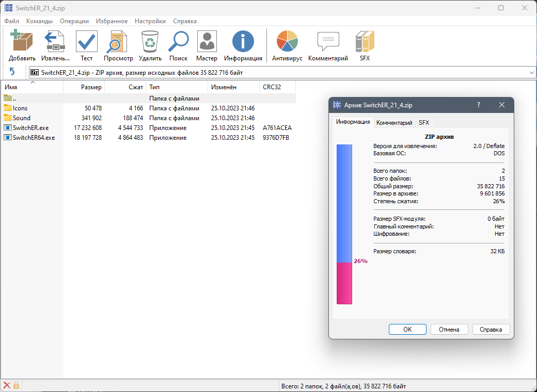Select the Sound folder in list
The image size is (537, 392).
coord(22,118)
